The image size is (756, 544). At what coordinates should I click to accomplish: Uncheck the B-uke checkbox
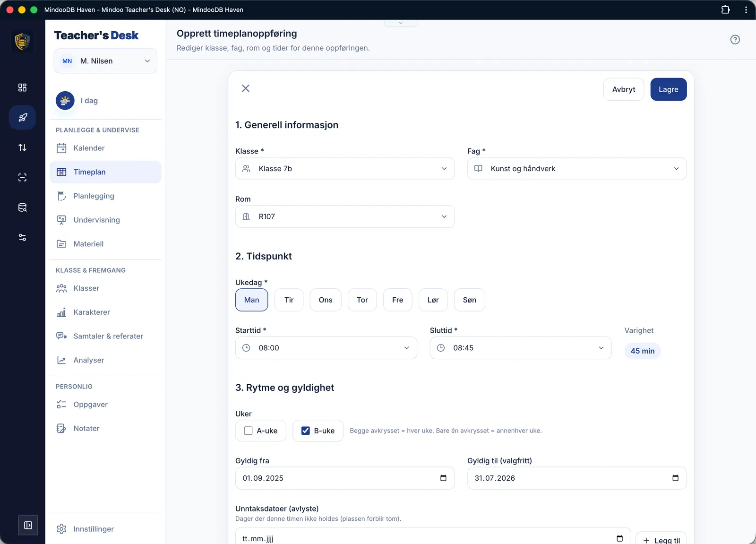coord(306,431)
